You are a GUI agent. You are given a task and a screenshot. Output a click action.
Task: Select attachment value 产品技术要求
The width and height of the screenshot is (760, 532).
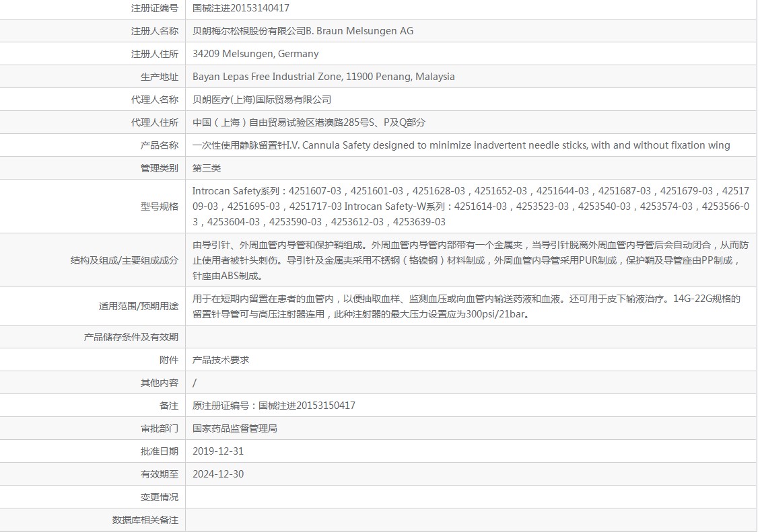(221, 360)
